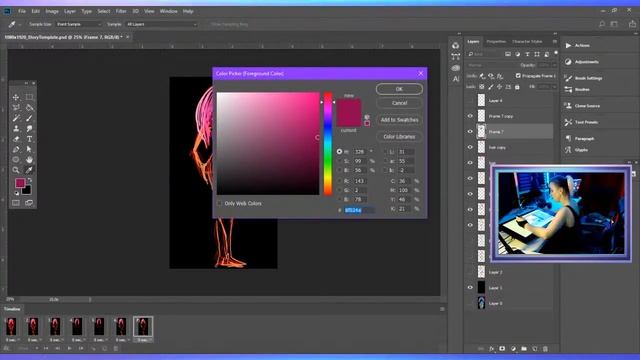Open the Filter menu
Image resolution: width=640 pixels, height=360 pixels.
click(x=121, y=11)
